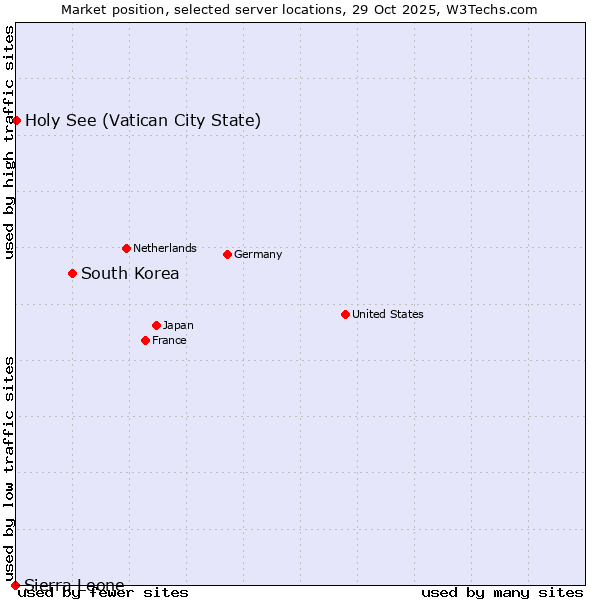Click the 'used by many sites' axis label
600x600 pixels.
point(502,593)
